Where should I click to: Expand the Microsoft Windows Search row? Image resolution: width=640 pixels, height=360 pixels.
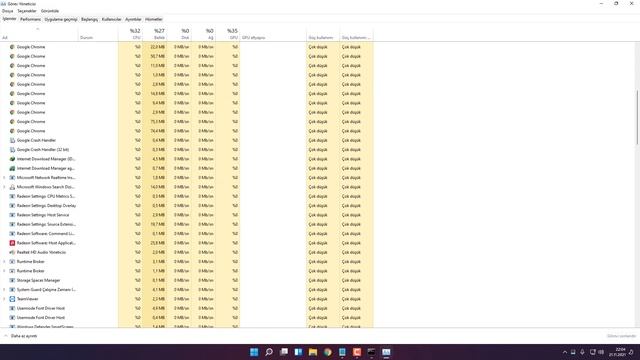4,187
